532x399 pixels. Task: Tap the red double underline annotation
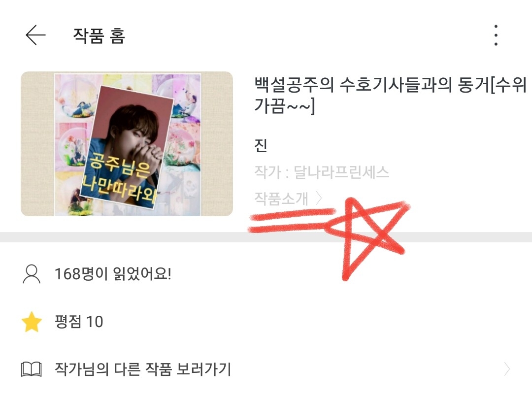click(x=292, y=221)
